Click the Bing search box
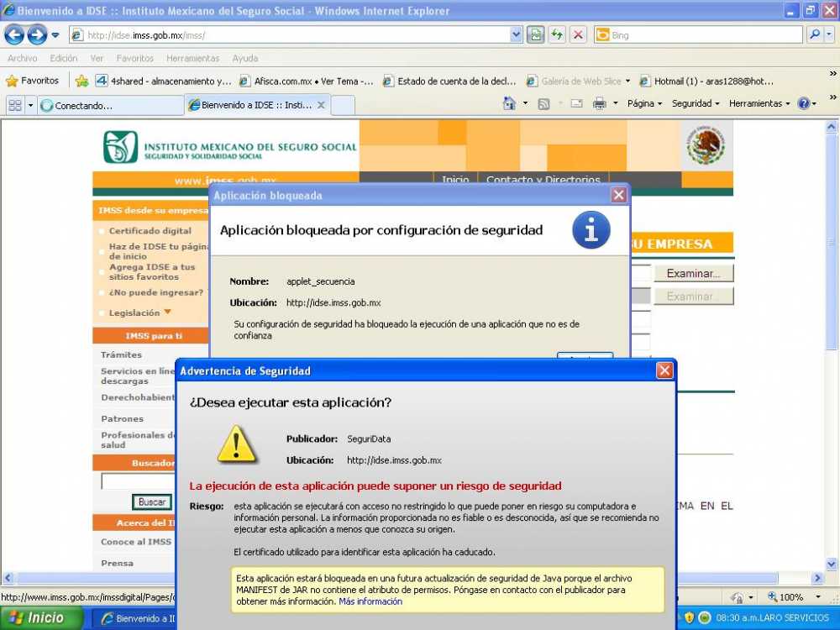Image resolution: width=840 pixels, height=630 pixels. click(699, 35)
